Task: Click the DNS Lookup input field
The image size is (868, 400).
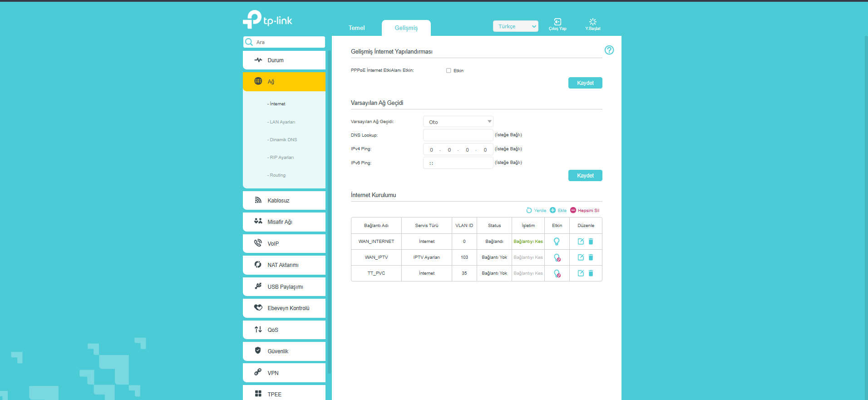Action: click(458, 135)
